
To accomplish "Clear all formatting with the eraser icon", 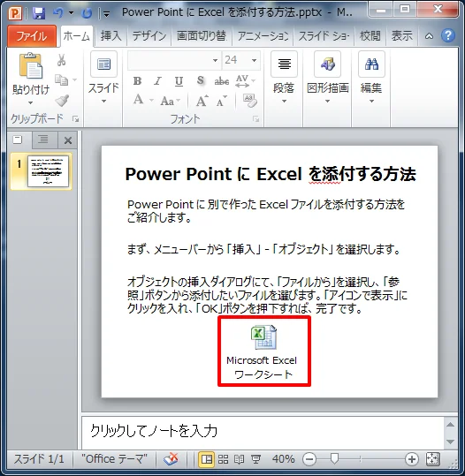I will (x=250, y=101).
